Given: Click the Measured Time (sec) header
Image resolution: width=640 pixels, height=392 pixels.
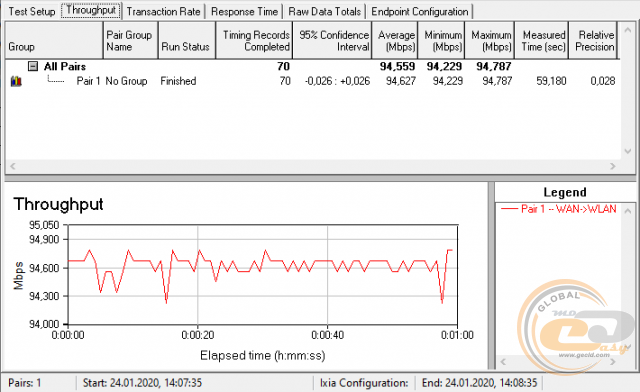Looking at the screenshot, I should 541,40.
